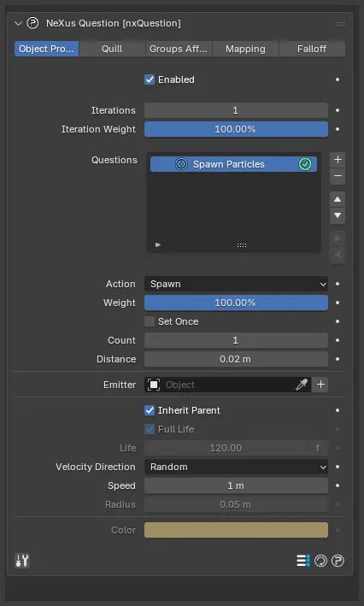The image size is (364, 606).
Task: Toggle the Inherit Parent checkbox
Action: pos(150,410)
